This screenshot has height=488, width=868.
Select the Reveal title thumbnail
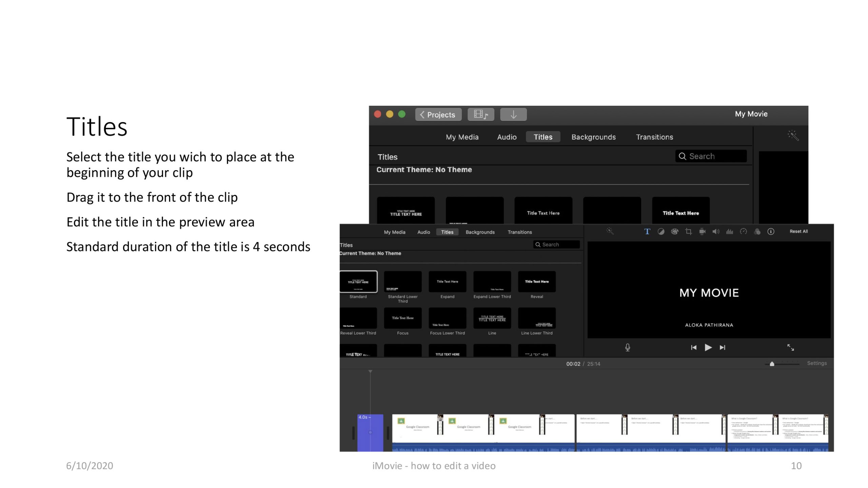pos(537,282)
